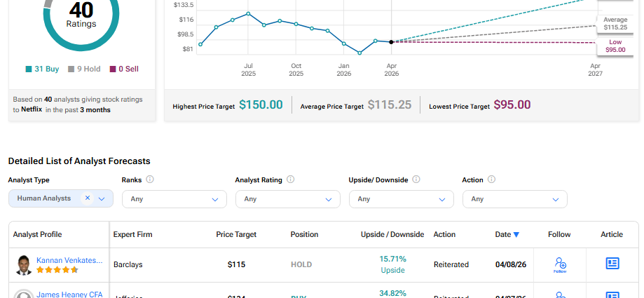Open the Analyst Rating dropdown
The height and width of the screenshot is (298, 644).
pos(287,199)
